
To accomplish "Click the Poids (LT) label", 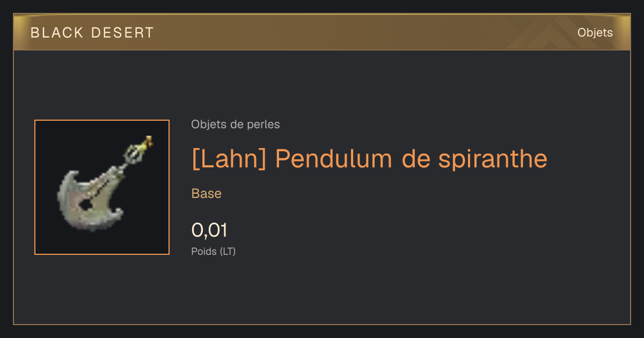I will coord(214,251).
